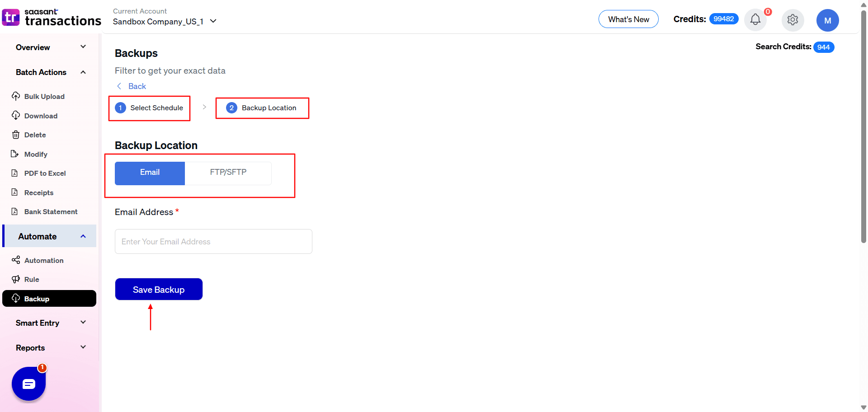
Task: Click the Back arrow chevron icon
Action: pyautogui.click(x=119, y=86)
